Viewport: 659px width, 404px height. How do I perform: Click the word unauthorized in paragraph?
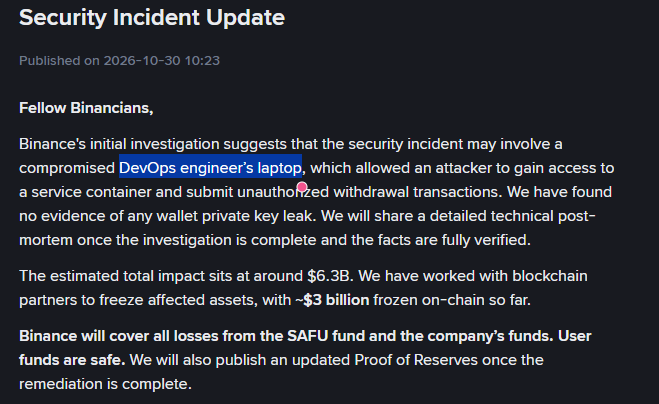283,192
